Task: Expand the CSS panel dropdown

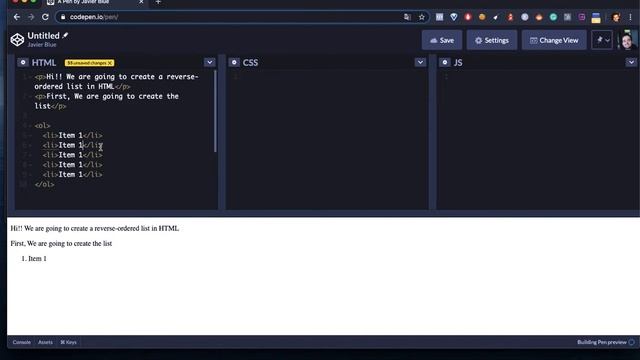Action: coord(420,62)
